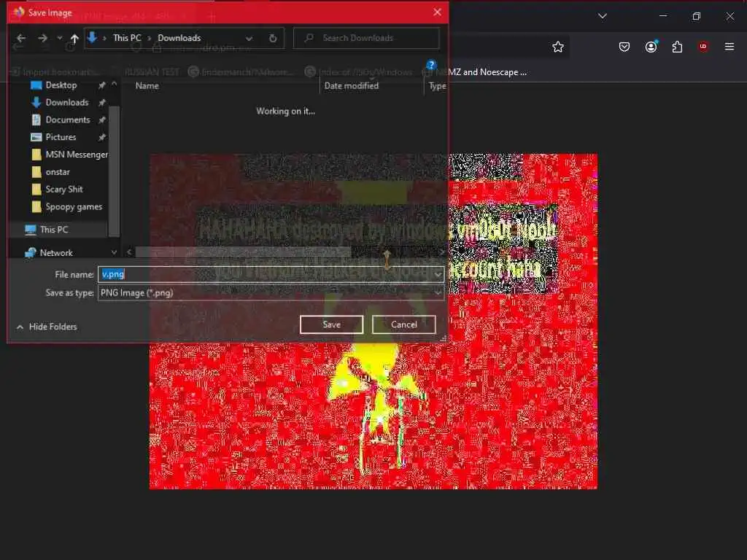Open the Scary Shit folder
The image size is (747, 560).
click(64, 190)
